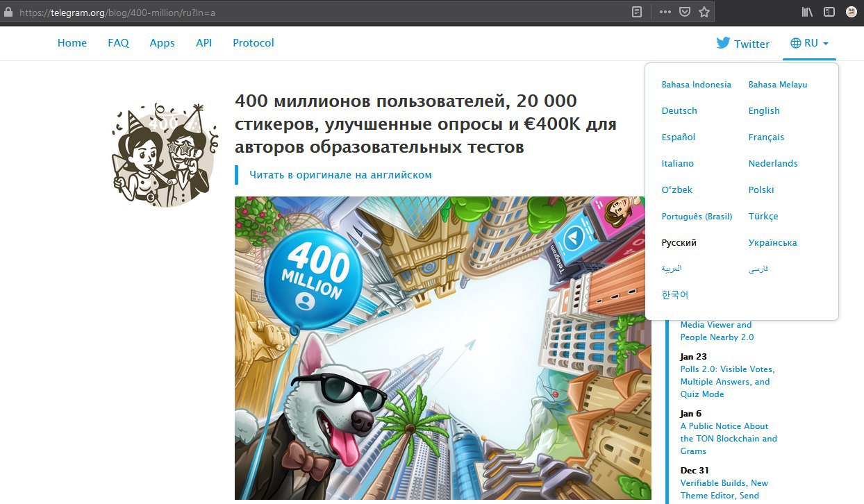
Task: Open 'Media Viewer and People Nearby 2.0' post
Action: [x=717, y=331]
